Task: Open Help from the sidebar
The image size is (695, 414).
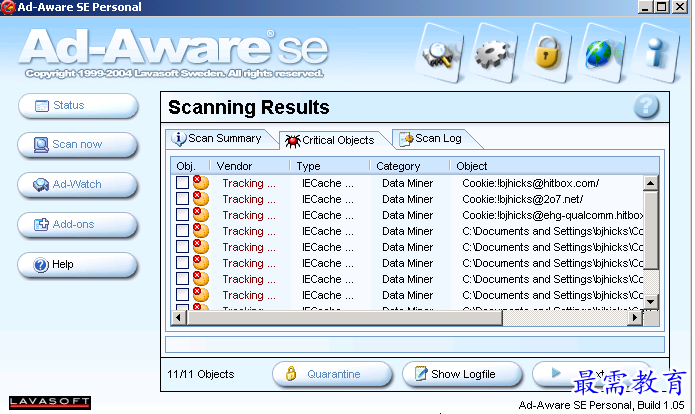Action: [78, 265]
